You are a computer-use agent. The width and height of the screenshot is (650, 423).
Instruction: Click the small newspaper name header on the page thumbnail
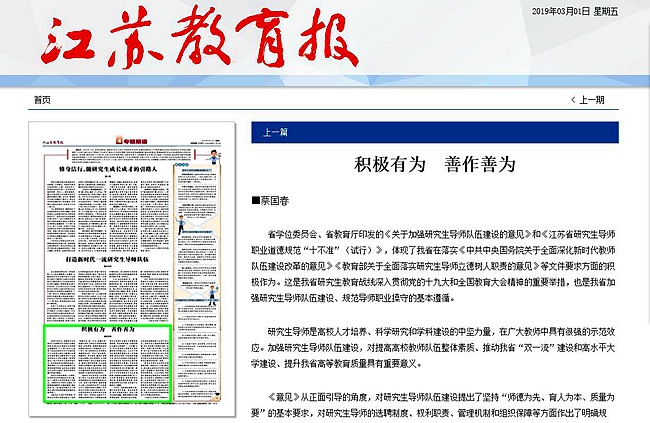pos(60,143)
